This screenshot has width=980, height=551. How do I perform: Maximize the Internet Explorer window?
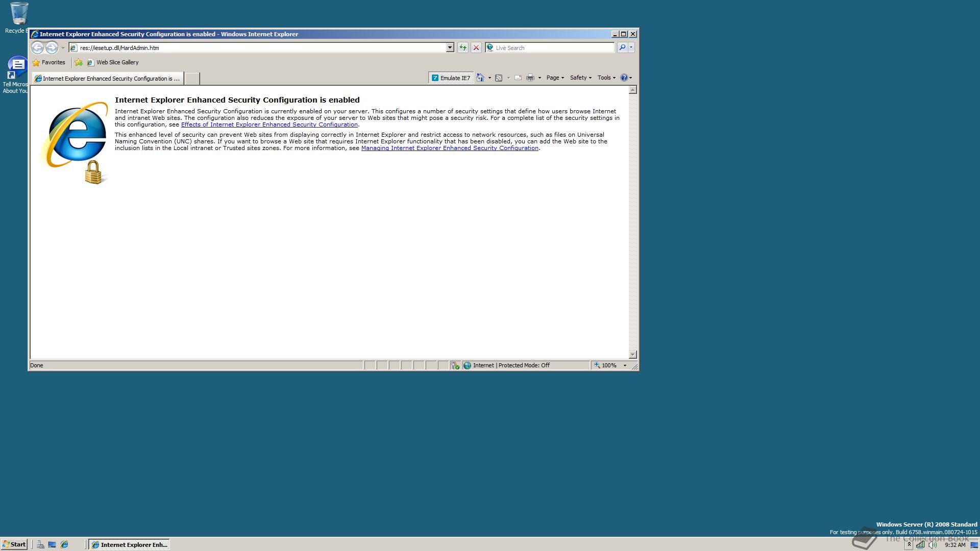coord(623,34)
